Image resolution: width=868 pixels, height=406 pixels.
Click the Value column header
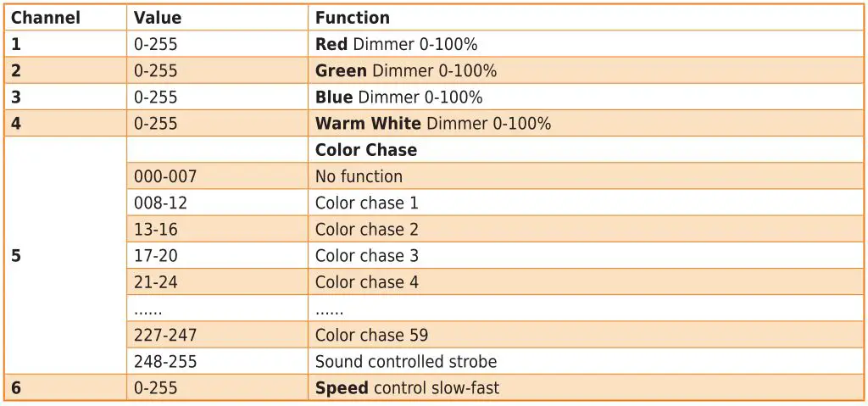158,18
